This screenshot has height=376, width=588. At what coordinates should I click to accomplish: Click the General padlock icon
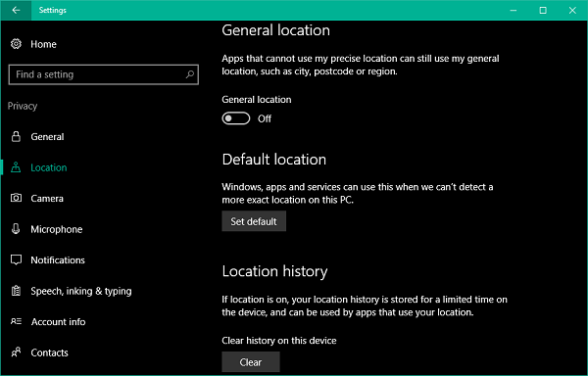point(16,137)
